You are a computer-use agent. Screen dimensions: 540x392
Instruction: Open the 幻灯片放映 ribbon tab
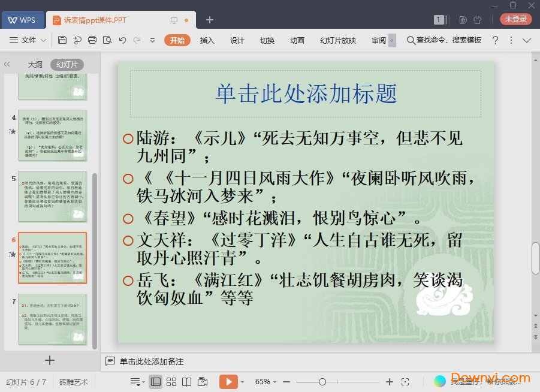[x=337, y=40]
